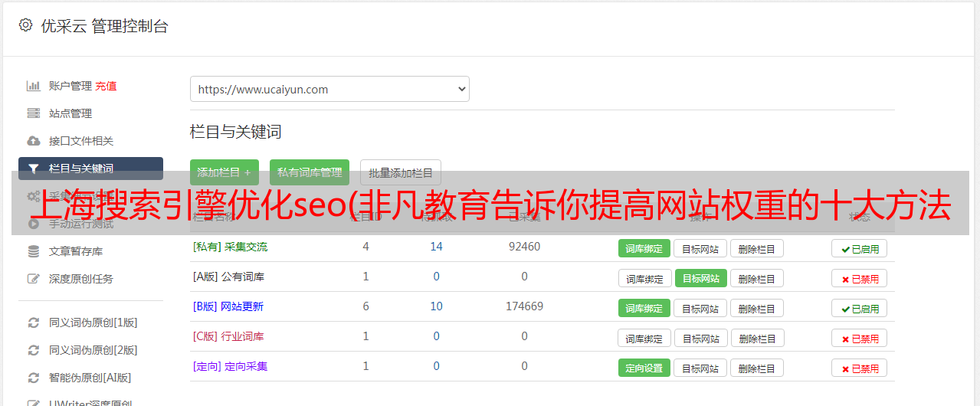
Task: Click the [私有] 采集交流 column name
Action: (x=230, y=247)
